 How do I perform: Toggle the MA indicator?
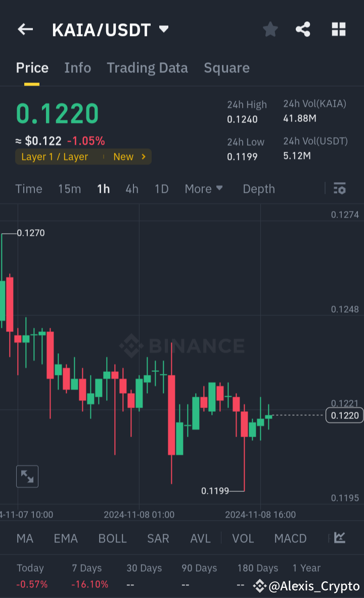[24, 538]
